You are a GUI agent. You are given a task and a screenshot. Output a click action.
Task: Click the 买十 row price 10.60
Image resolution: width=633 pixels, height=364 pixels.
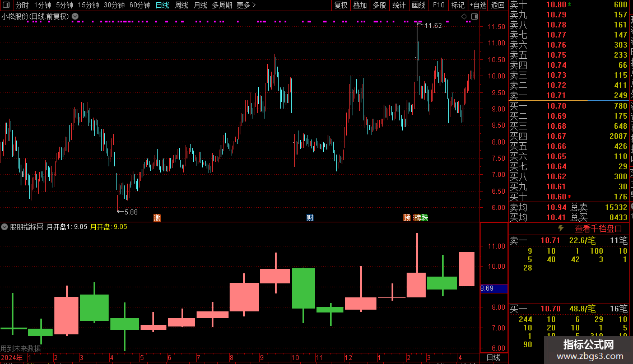point(556,197)
